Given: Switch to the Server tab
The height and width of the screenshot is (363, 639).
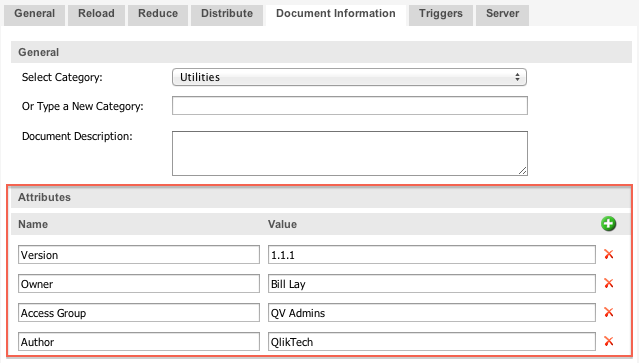Looking at the screenshot, I should (x=502, y=15).
